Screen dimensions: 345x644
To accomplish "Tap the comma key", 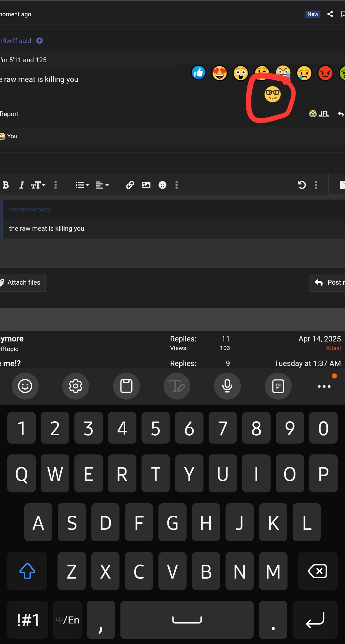I will click(101, 620).
